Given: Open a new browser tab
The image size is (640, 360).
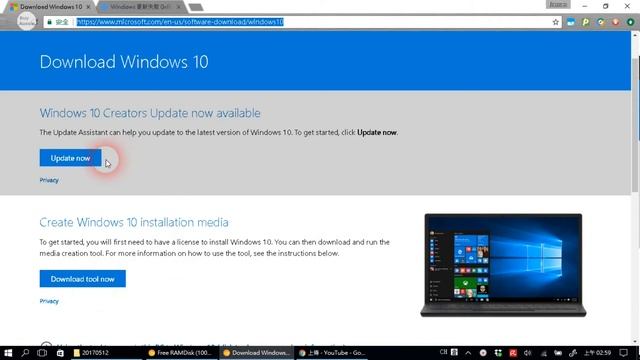Looking at the screenshot, I should tap(196, 7).
